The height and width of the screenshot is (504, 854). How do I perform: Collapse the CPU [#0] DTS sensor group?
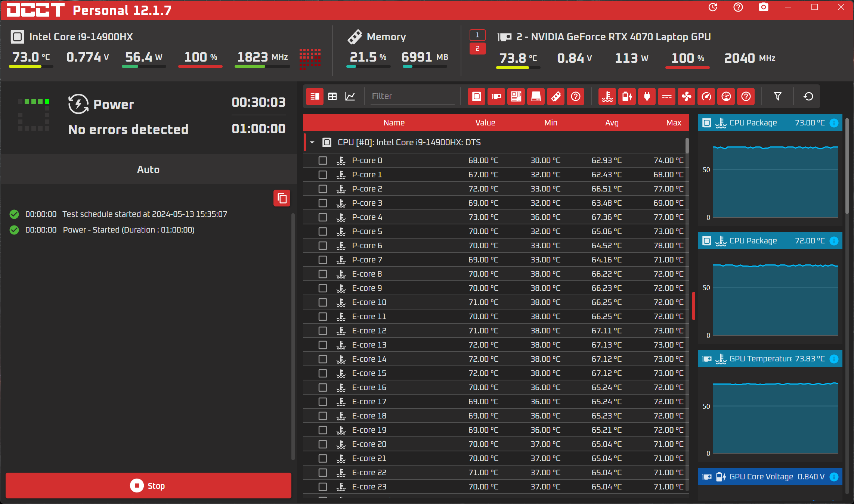coord(312,142)
